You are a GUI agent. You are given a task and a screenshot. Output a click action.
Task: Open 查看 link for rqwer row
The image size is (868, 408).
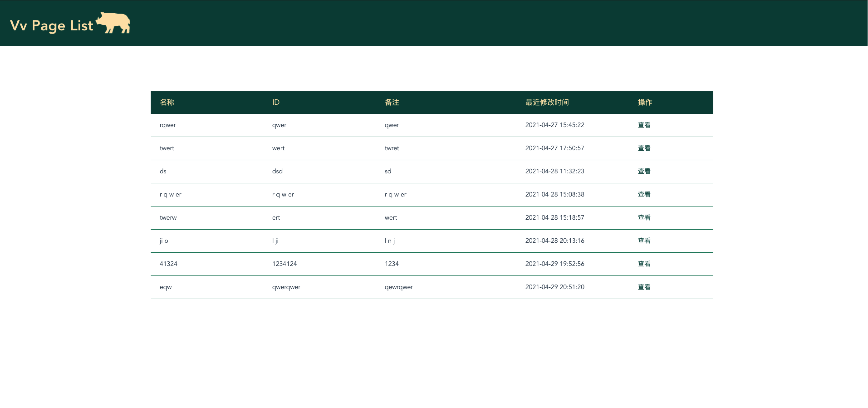pos(644,125)
